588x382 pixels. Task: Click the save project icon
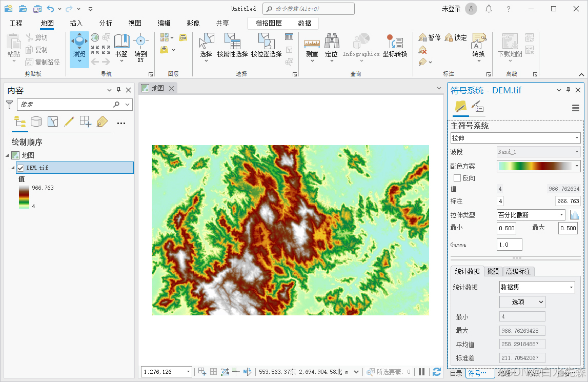click(x=37, y=9)
